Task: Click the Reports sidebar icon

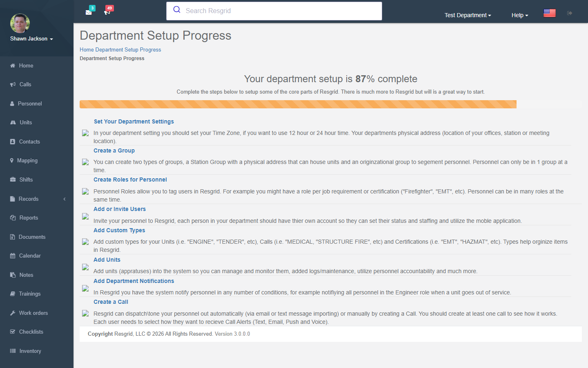Action: pos(13,218)
